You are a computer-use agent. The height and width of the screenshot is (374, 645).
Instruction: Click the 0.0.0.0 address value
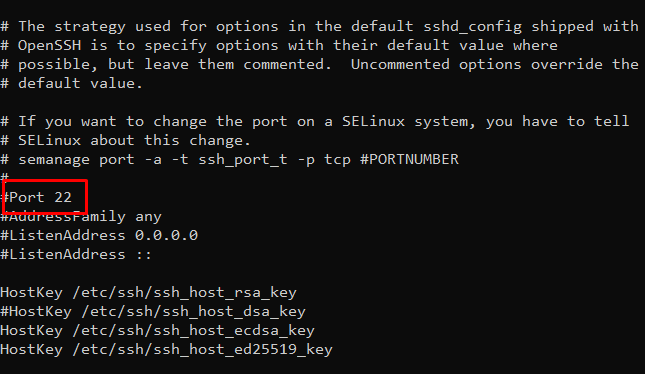coord(167,235)
